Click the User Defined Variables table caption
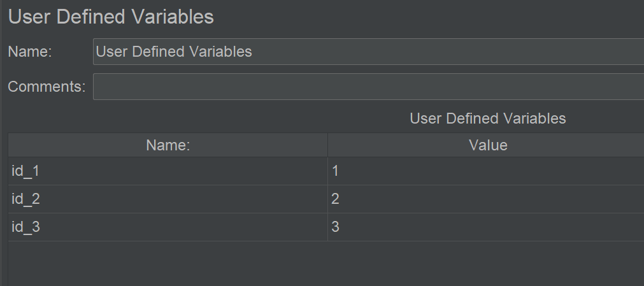The image size is (644, 286). (x=487, y=118)
